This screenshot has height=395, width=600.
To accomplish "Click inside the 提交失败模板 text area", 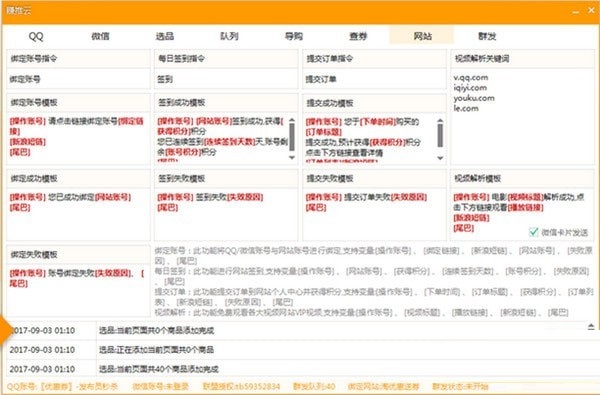I will pos(374,214).
